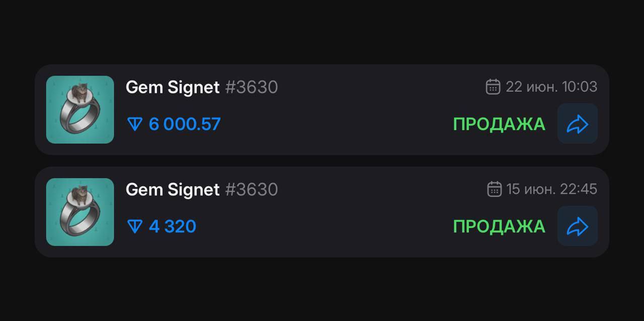Click share arrow for 15 июн. sale

[x=578, y=226]
